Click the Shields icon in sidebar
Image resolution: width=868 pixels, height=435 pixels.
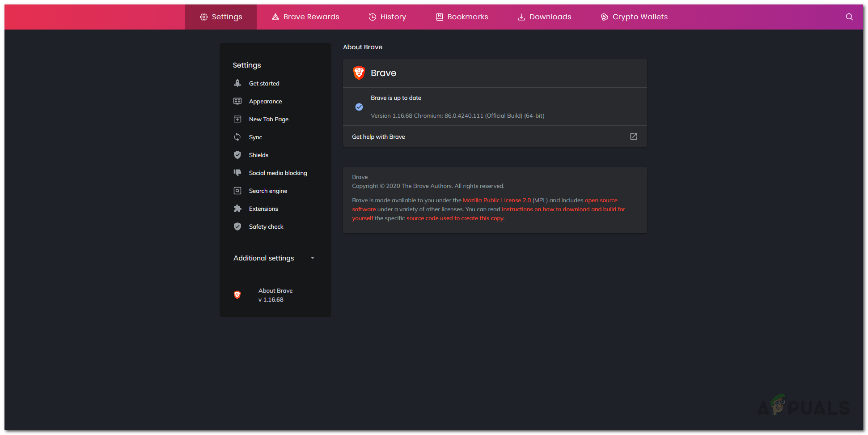point(237,155)
